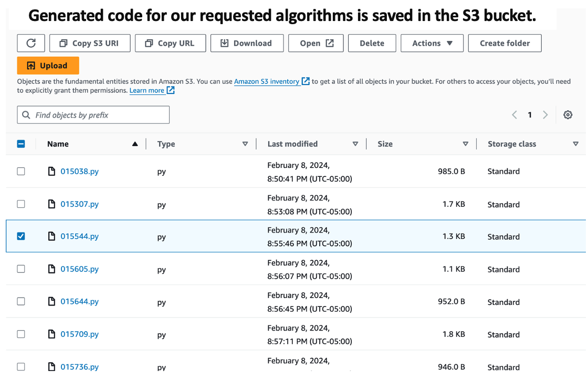Open preferences with the gear icon
Image resolution: width=588 pixels, height=381 pixels.
[568, 115]
